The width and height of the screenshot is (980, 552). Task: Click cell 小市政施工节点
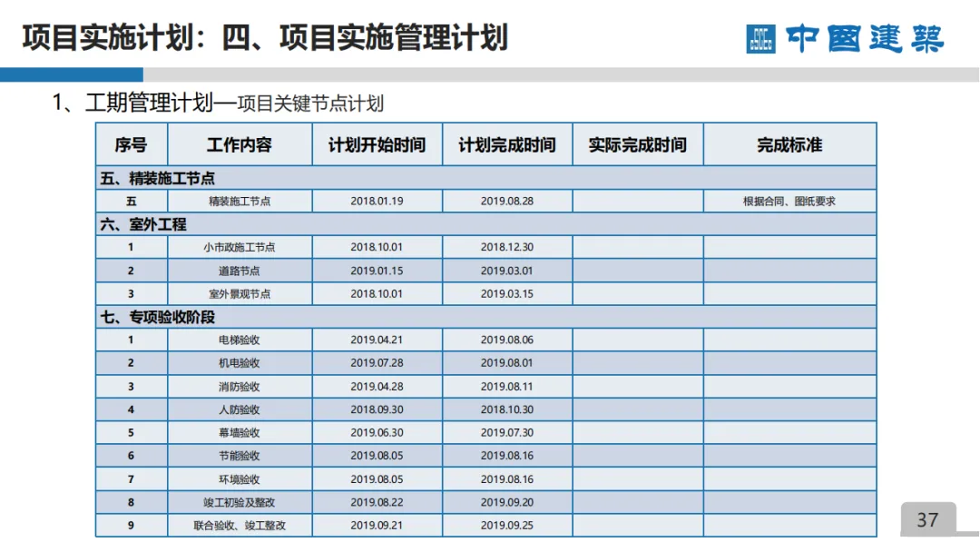point(240,248)
